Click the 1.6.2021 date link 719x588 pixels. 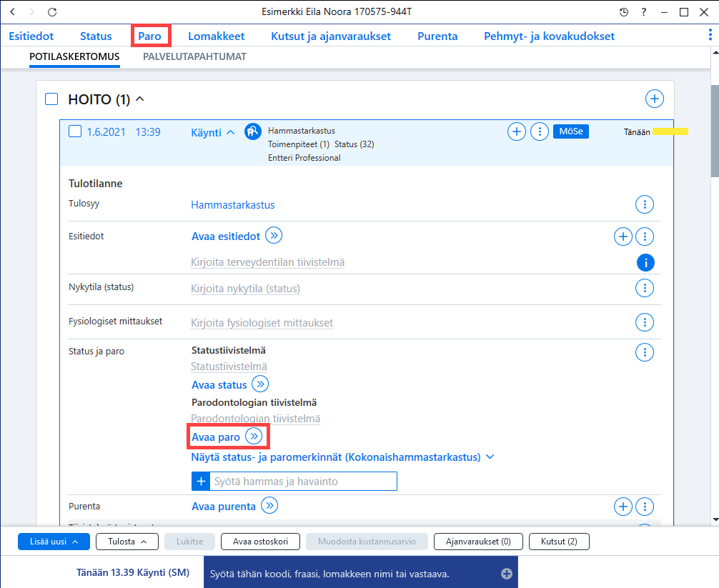point(106,132)
